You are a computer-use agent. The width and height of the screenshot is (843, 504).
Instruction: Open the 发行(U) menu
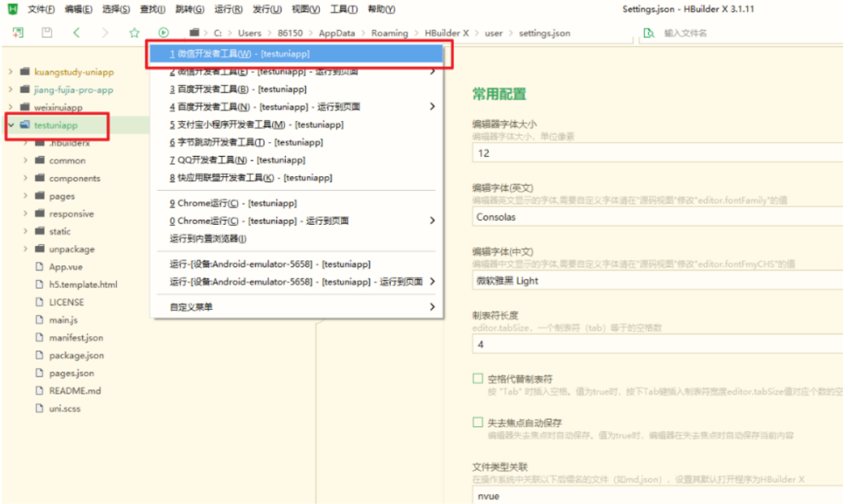(x=267, y=9)
